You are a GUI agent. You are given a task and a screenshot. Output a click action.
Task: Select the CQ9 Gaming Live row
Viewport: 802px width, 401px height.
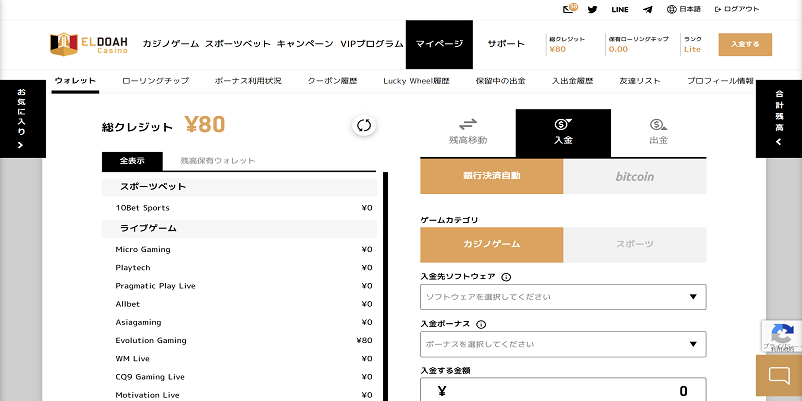coord(239,377)
